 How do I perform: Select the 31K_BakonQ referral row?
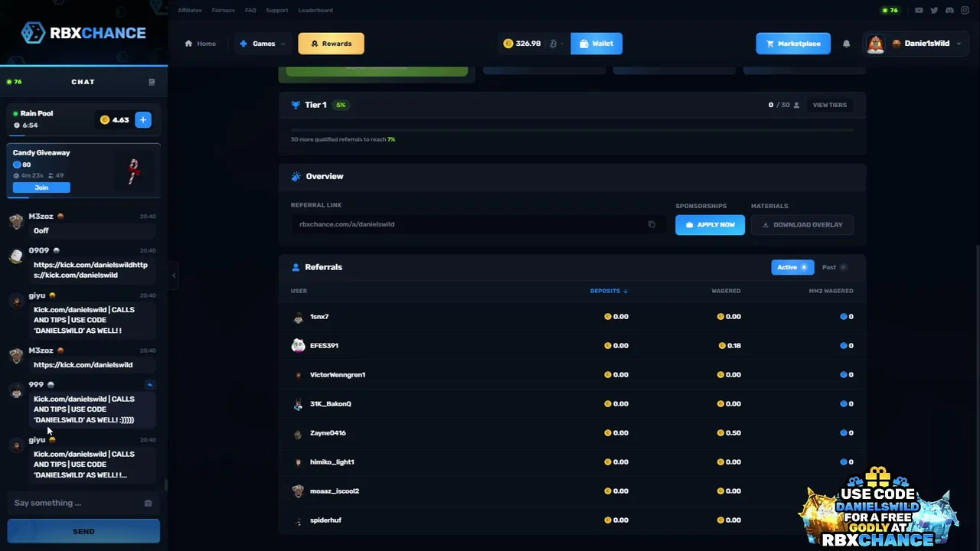[572, 404]
